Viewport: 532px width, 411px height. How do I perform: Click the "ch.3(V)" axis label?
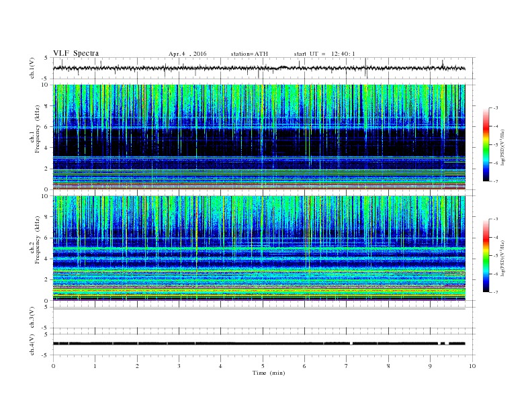[x=32, y=318]
